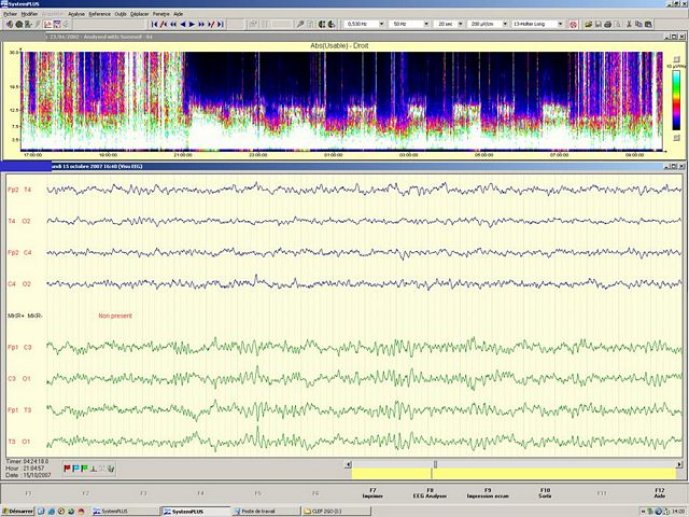This screenshot has height=517, width=689.
Task: Click the left arrow of the recording scrollbar
Action: point(348,464)
